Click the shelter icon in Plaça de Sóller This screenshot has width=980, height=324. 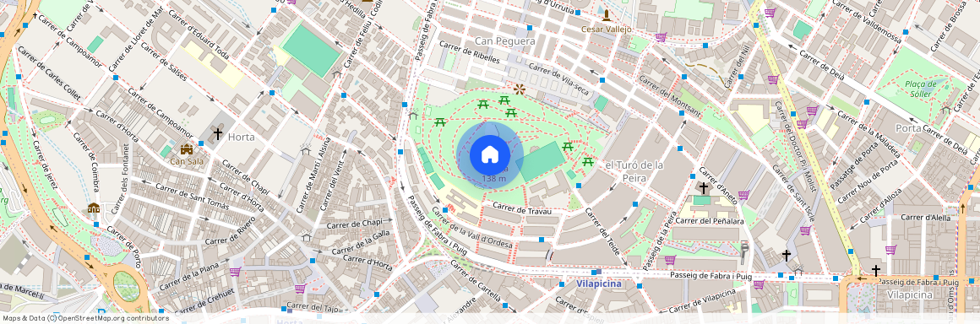945,110
